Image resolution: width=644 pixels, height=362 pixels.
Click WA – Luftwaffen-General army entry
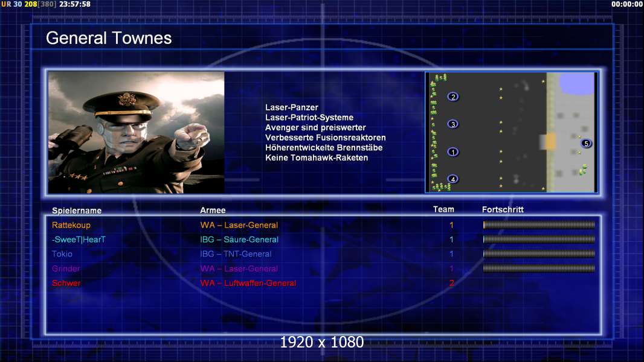(x=248, y=283)
